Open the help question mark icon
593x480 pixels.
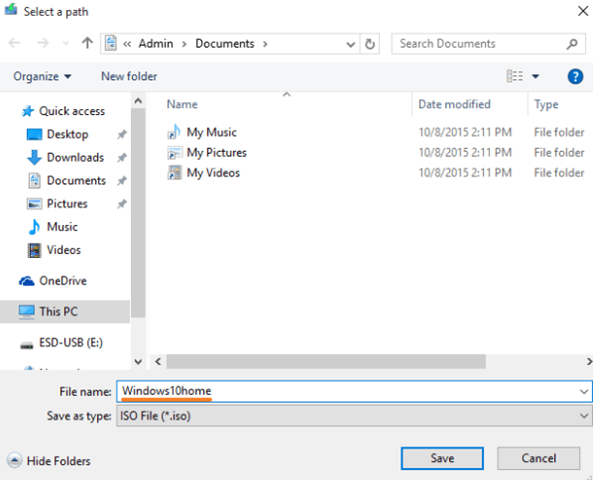(x=575, y=76)
